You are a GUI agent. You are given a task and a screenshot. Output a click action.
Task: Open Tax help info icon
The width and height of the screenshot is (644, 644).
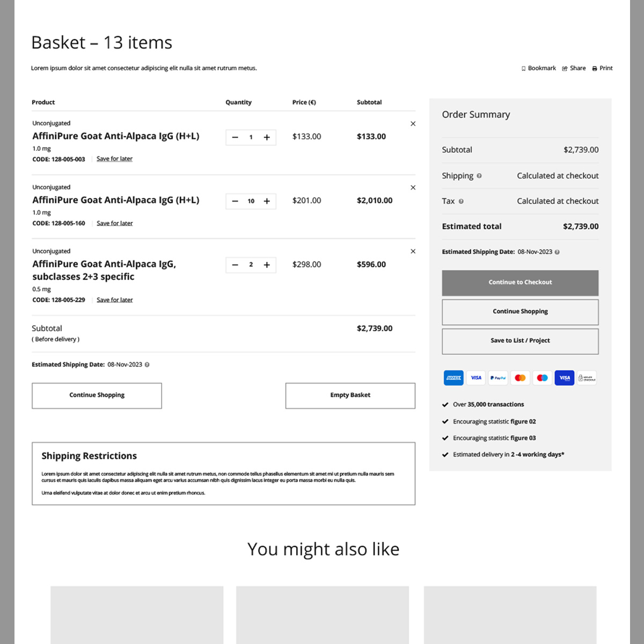(461, 201)
